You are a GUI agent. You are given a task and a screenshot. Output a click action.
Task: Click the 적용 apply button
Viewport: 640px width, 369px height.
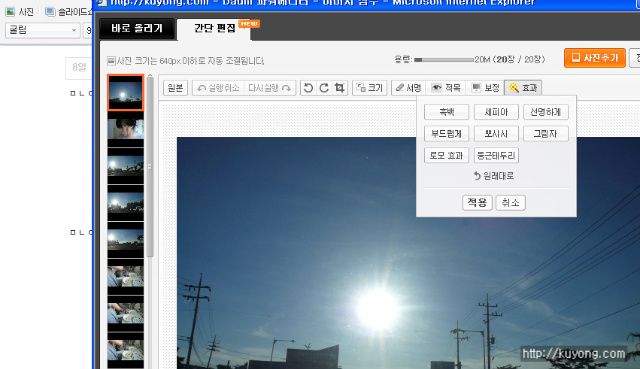tap(477, 202)
